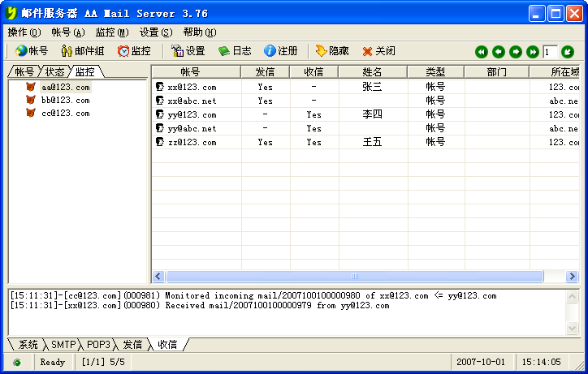Screen dimensions: 588x374
Task: Click the table scroll left arrow
Action: tap(158, 277)
